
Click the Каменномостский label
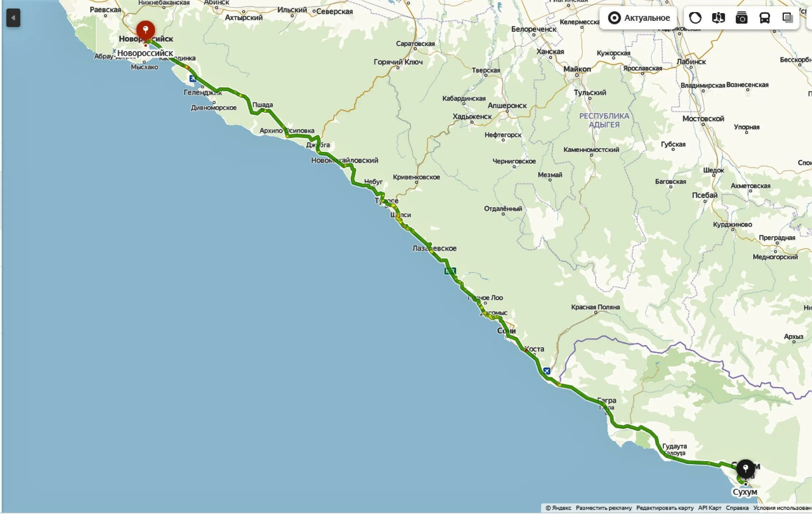tap(591, 150)
